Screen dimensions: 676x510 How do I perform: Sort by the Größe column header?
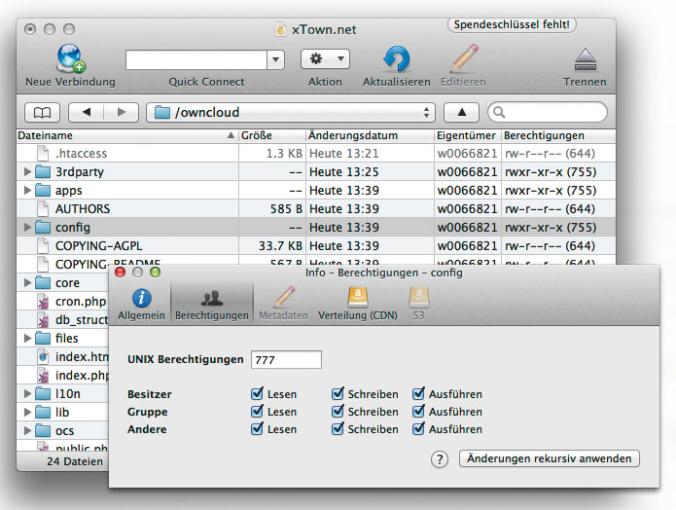click(272, 135)
